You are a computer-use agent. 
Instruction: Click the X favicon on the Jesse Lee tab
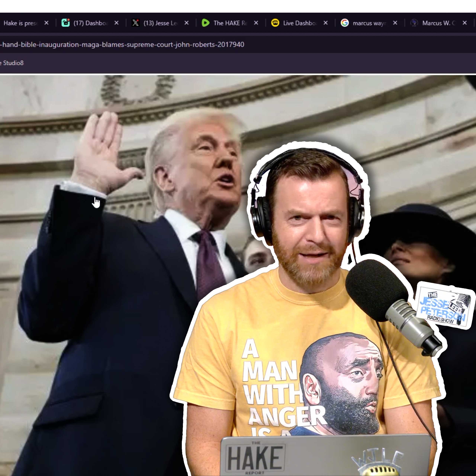(x=135, y=23)
